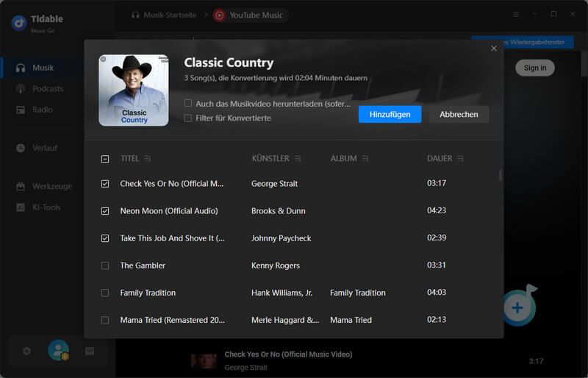The image size is (588, 378).
Task: Open the Werkzeuge toolbox icon
Action: click(21, 186)
